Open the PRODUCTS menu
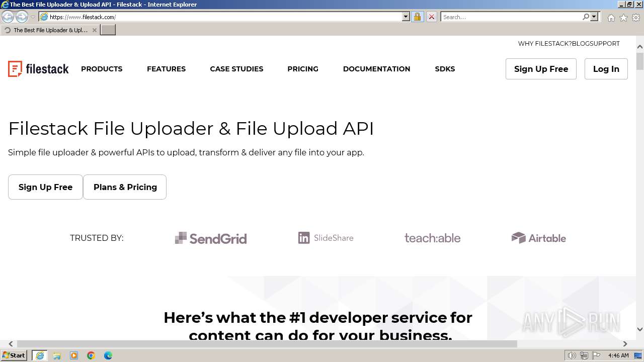This screenshot has height=362, width=644. click(102, 69)
